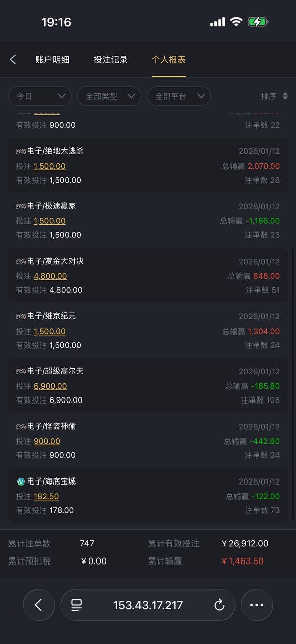296x644 pixels.
Task: Tap the Wi-Fi icon in the status bar
Action: point(236,22)
